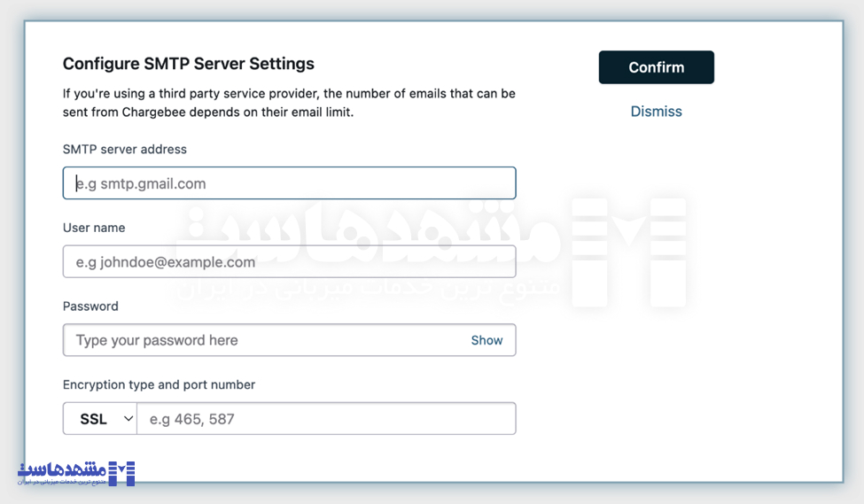Click the large white watermark server icon
Screen dimensions: 864x504
(x=629, y=253)
